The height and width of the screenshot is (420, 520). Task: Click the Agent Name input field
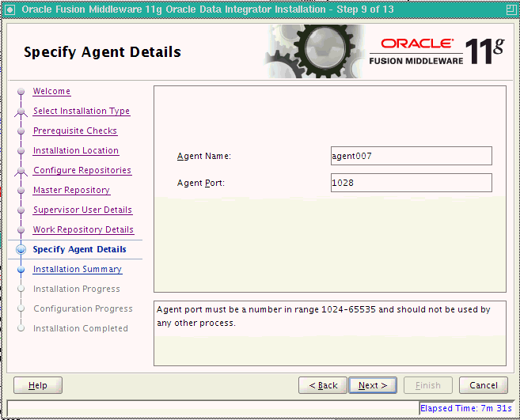412,156
